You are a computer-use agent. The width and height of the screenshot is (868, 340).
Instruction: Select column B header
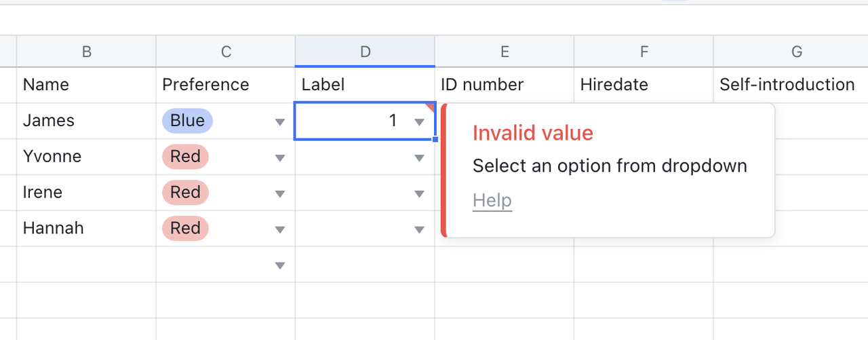pos(86,52)
